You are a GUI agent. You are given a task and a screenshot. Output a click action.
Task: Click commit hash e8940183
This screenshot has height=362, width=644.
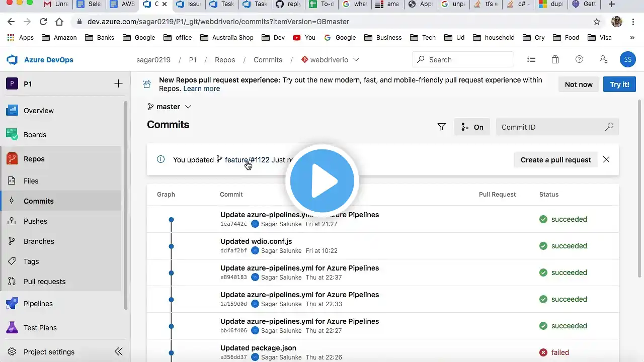click(x=233, y=278)
